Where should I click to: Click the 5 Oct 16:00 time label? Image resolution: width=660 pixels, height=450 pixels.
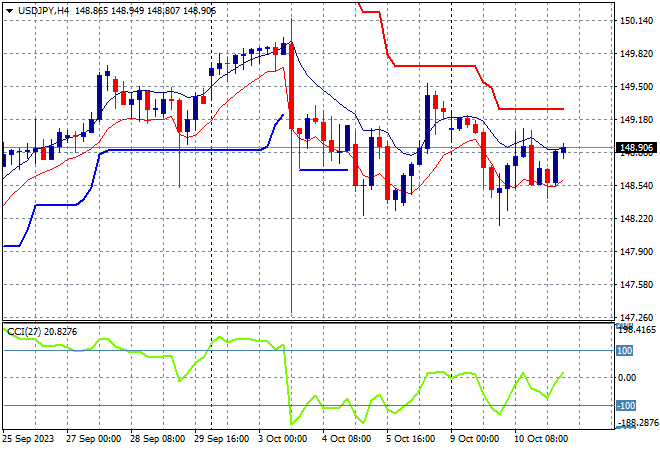410,439
